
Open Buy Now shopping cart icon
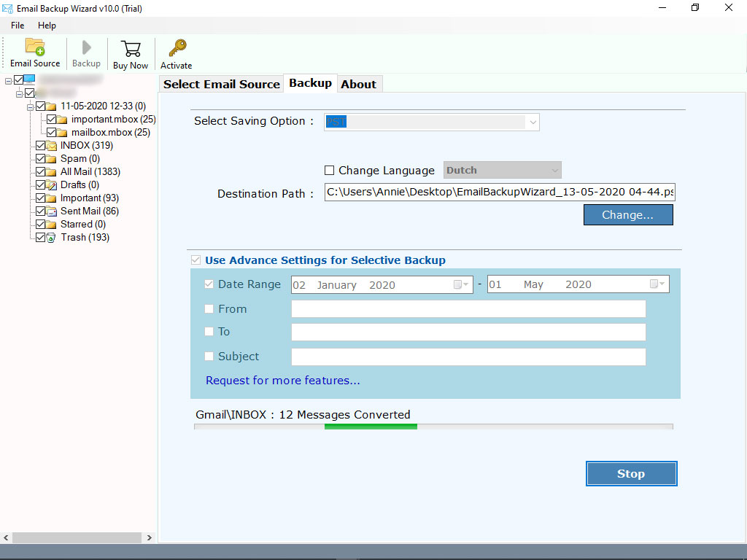coord(131,48)
